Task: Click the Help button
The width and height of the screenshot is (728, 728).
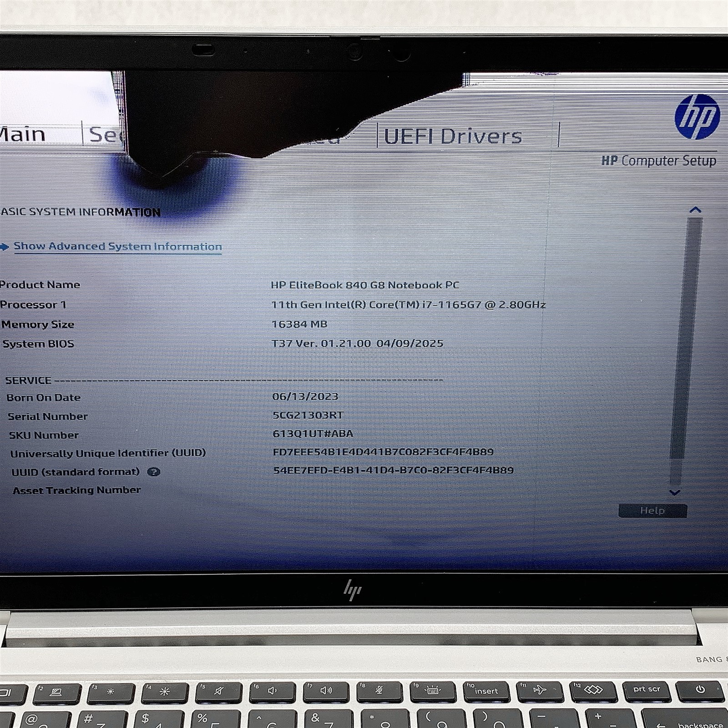Action: coord(652,511)
